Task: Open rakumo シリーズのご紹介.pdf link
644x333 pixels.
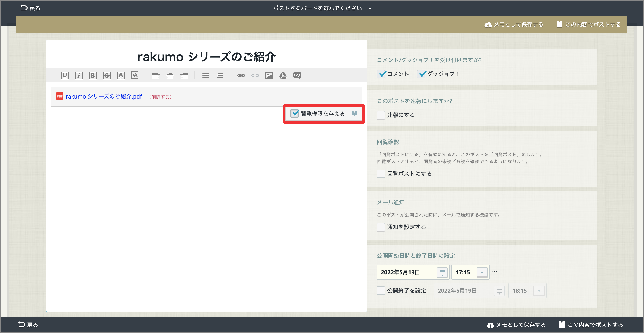Action: pyautogui.click(x=104, y=96)
